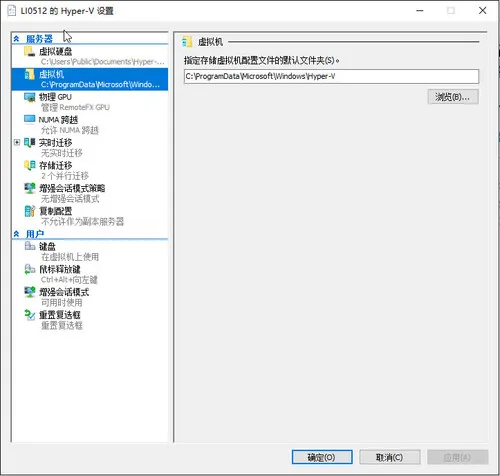Select the NUMA 跨越 monitor icon
500x476 pixels.
[29, 119]
